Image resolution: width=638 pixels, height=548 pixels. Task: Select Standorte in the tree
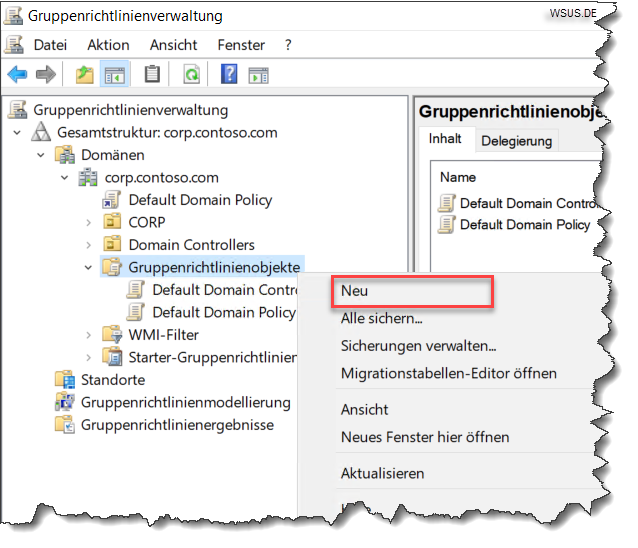[113, 380]
